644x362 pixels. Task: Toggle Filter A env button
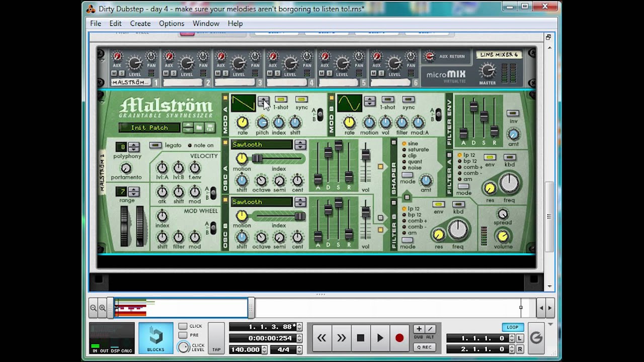[490, 157]
